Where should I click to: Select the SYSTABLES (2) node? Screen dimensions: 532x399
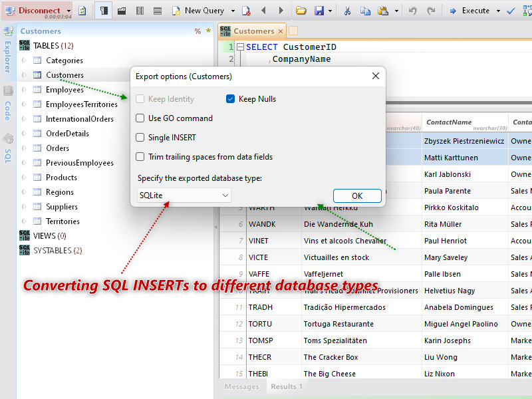pyautogui.click(x=58, y=250)
